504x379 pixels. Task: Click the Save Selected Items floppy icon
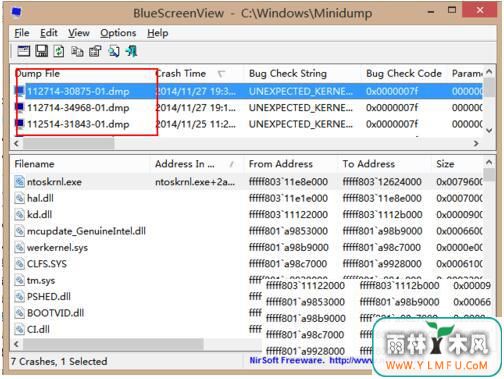point(42,51)
